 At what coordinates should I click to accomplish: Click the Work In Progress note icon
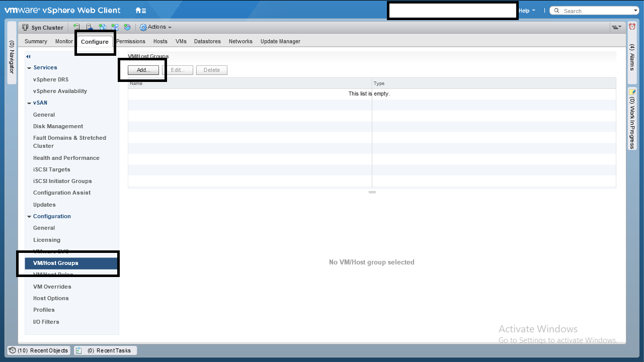(x=632, y=92)
